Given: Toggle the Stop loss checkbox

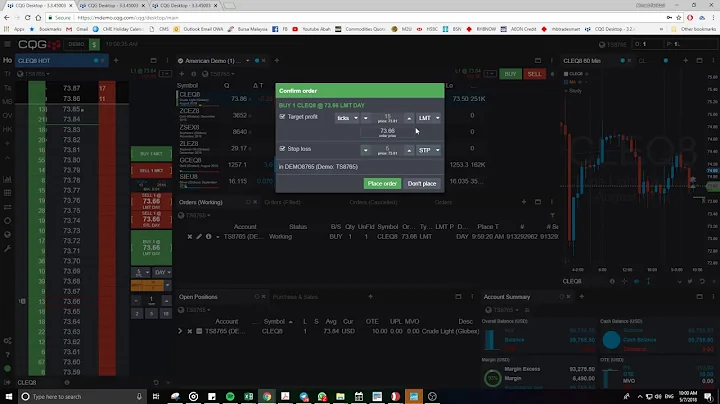Looking at the screenshot, I should 282,149.
